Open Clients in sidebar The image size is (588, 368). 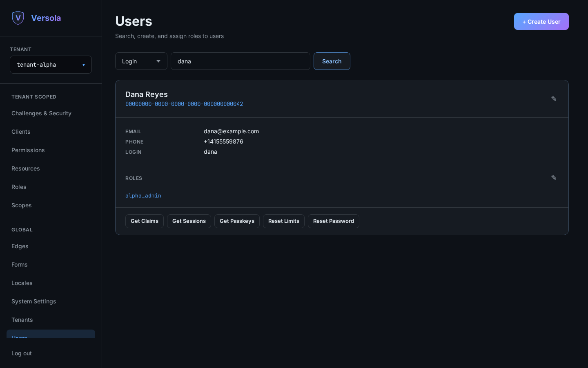point(51,132)
